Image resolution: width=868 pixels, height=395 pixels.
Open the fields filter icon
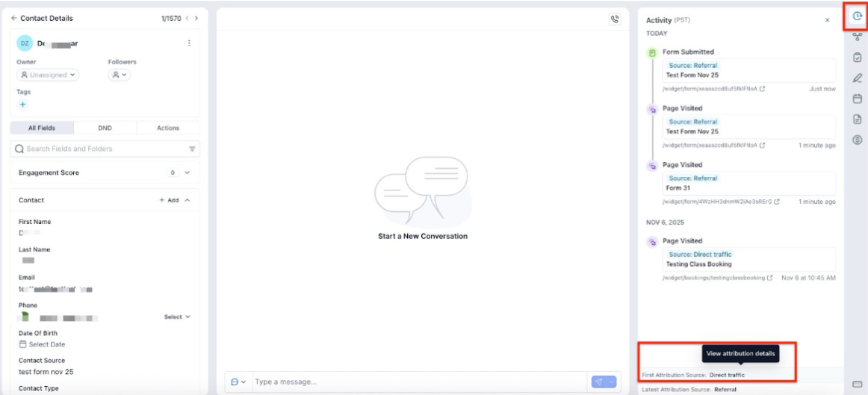(x=192, y=149)
